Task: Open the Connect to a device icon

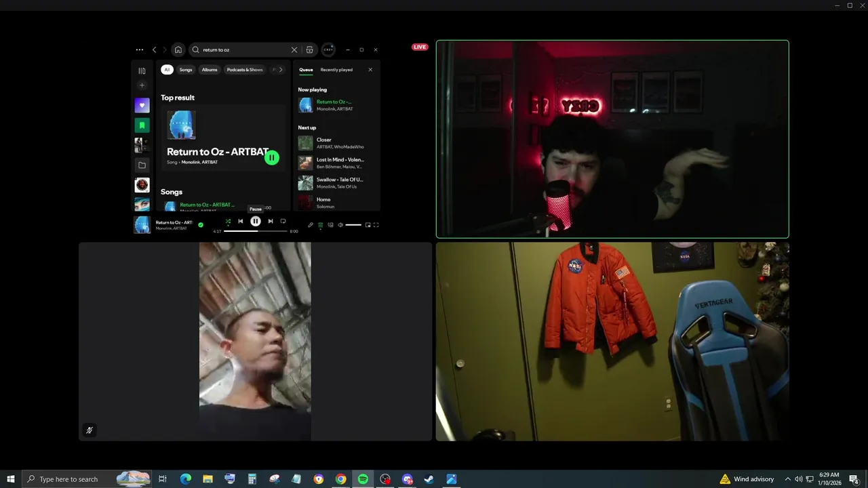Action: pyautogui.click(x=330, y=225)
